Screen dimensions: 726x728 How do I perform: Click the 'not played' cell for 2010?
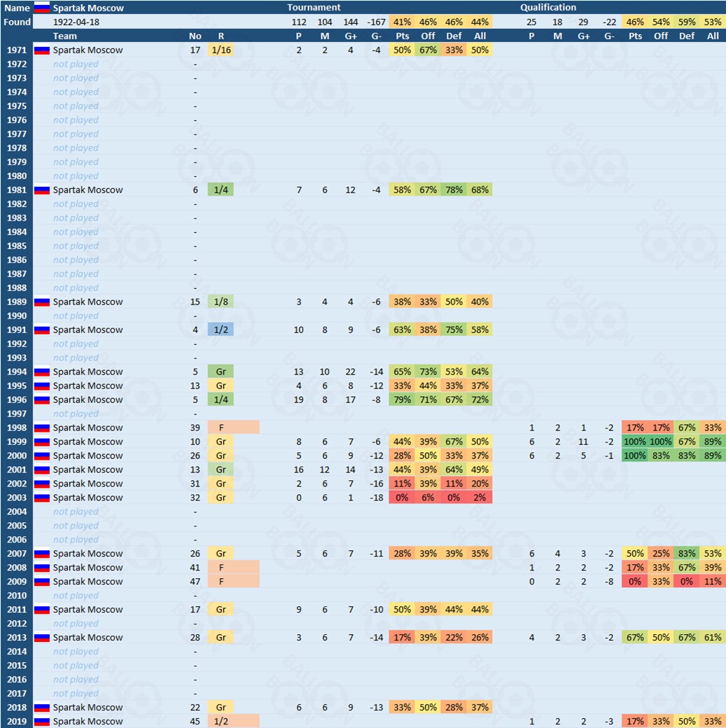click(x=76, y=595)
